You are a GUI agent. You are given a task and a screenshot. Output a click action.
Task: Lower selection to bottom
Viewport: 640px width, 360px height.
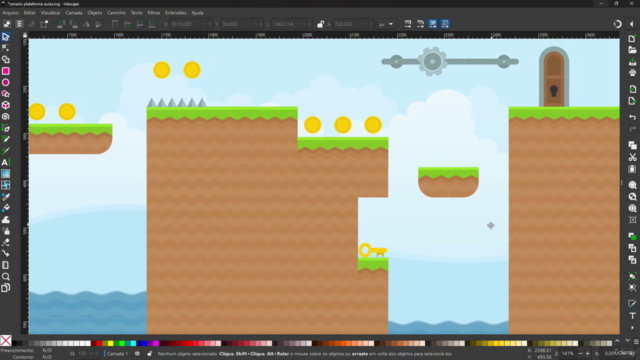(x=152, y=24)
